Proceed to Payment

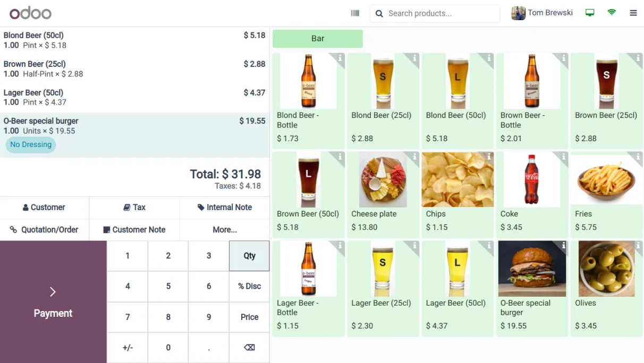53,302
